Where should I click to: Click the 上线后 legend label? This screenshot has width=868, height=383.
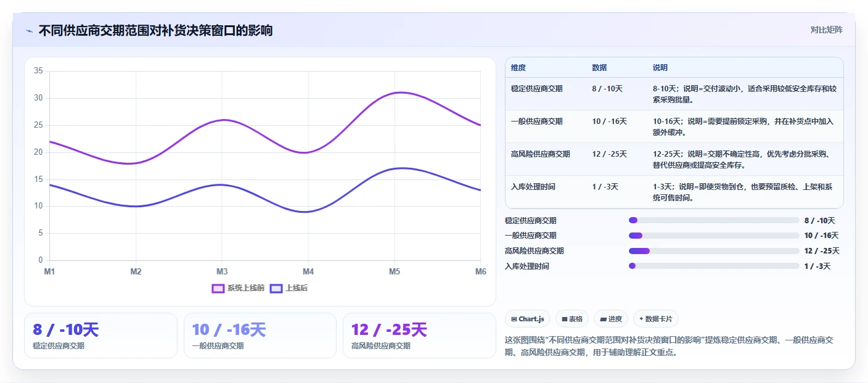(296, 288)
